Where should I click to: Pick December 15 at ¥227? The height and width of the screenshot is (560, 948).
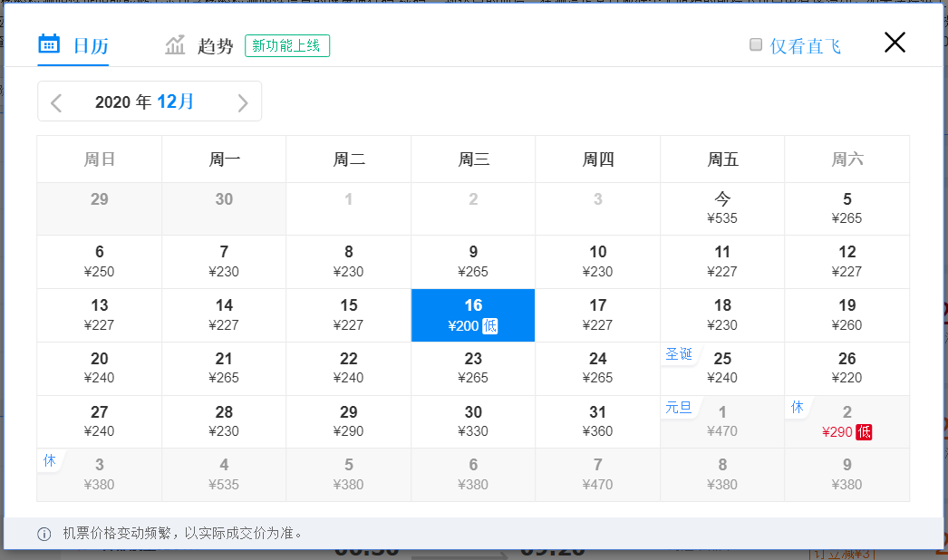pos(348,315)
